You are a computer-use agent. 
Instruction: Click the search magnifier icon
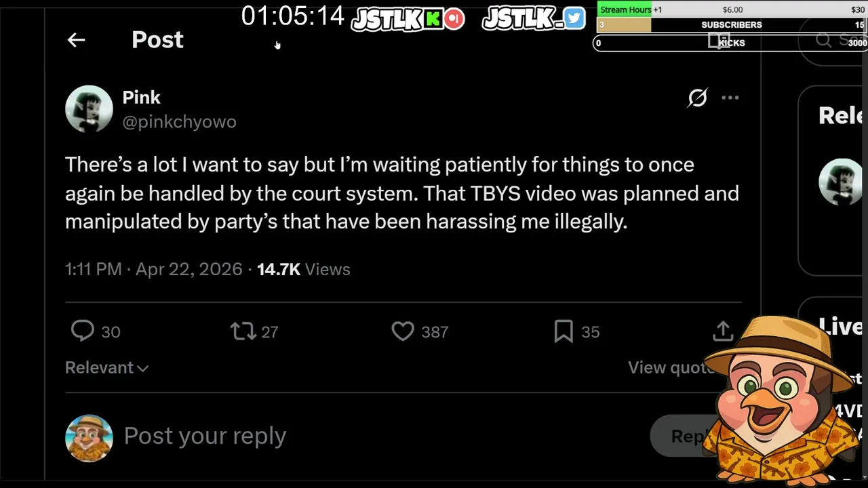[x=823, y=41]
